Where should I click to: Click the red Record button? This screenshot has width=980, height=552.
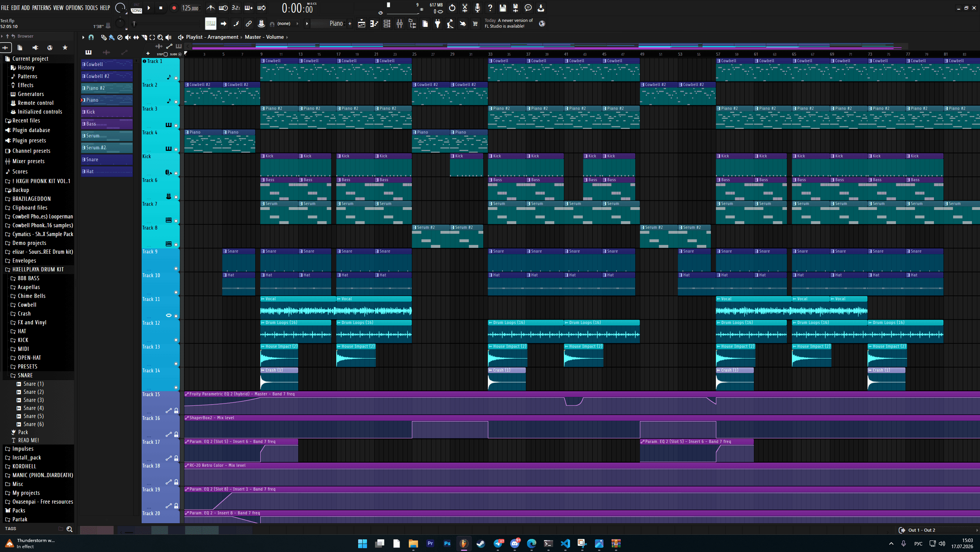[x=174, y=8]
